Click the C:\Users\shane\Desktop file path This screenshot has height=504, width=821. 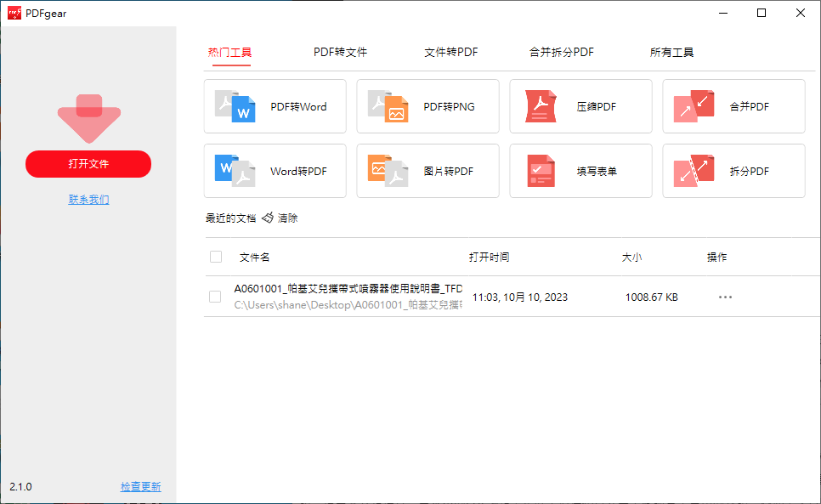click(348, 304)
